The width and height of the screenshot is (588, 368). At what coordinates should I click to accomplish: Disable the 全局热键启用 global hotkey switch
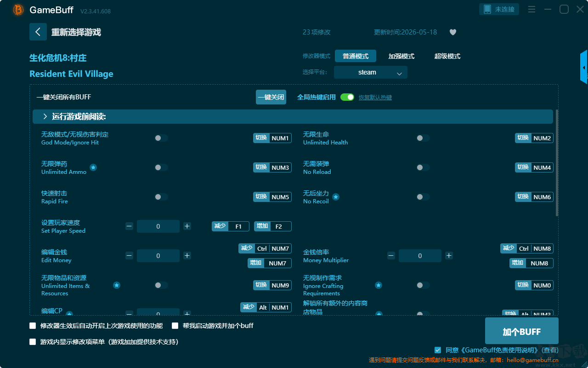point(347,97)
